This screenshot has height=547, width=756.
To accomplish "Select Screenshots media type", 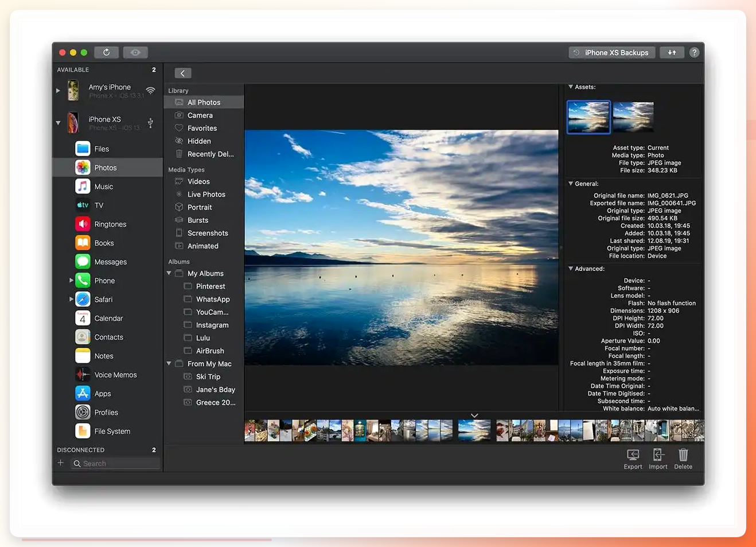I will tap(204, 233).
